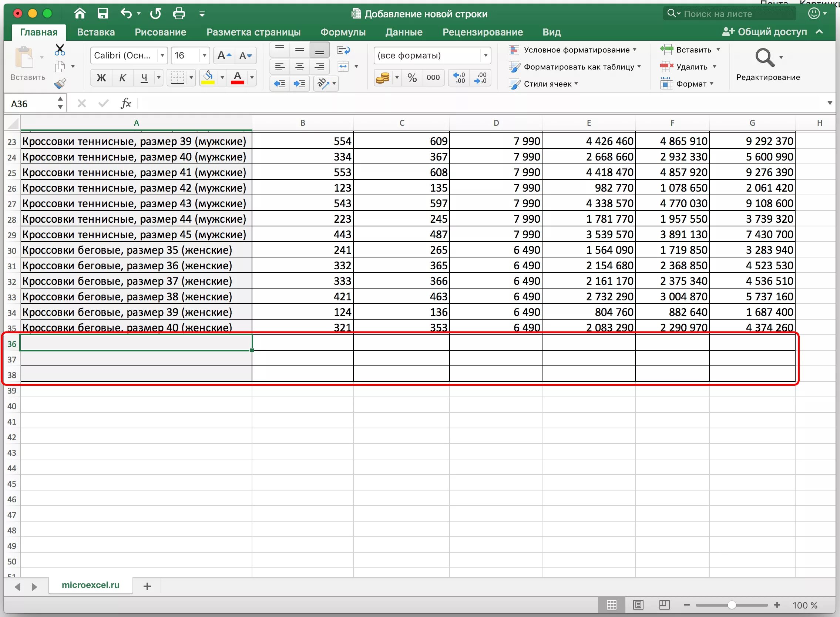Viewport: 840px width, 617px height.
Task: Increase font size with large A icon
Action: 224,55
